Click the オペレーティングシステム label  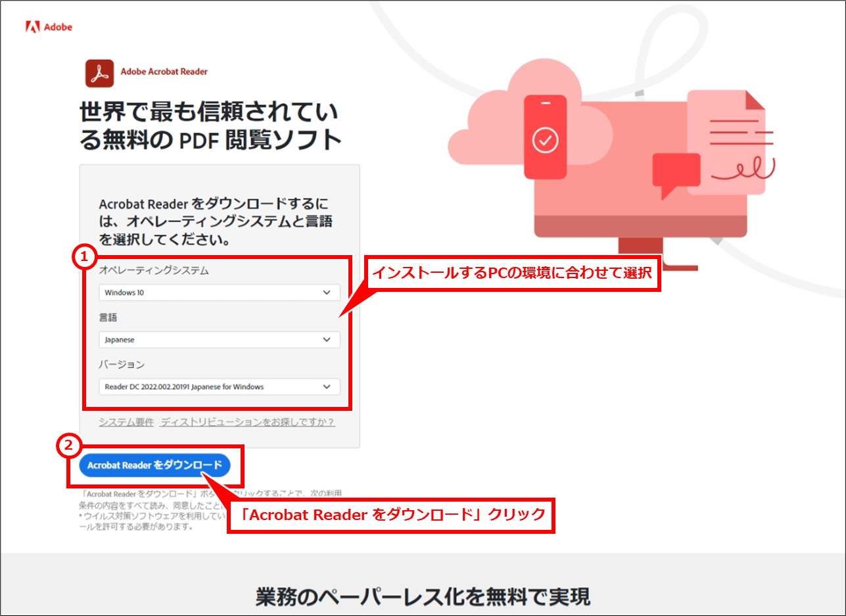(154, 270)
